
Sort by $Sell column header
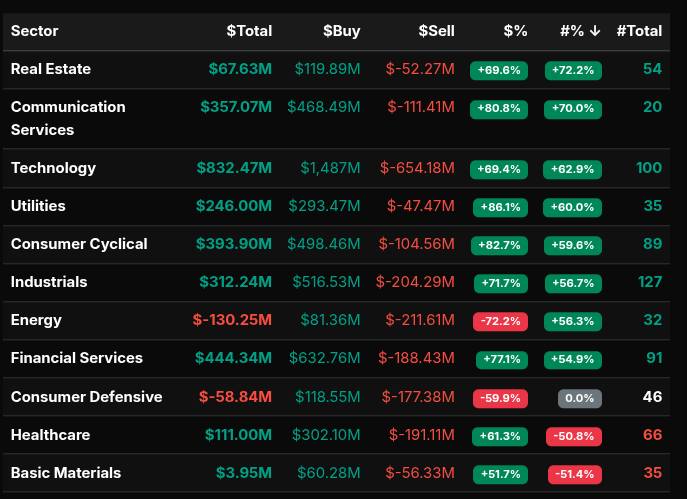pos(435,31)
